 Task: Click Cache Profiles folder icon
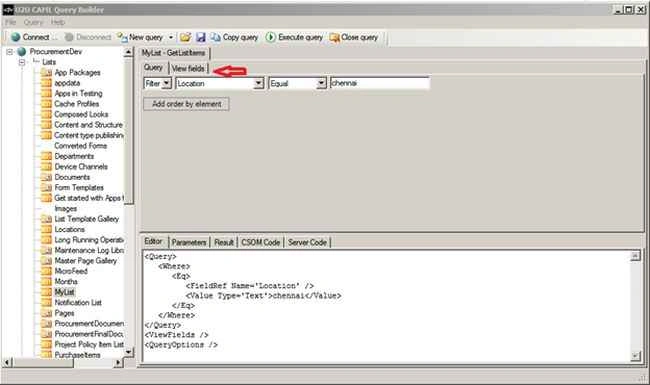click(x=46, y=104)
